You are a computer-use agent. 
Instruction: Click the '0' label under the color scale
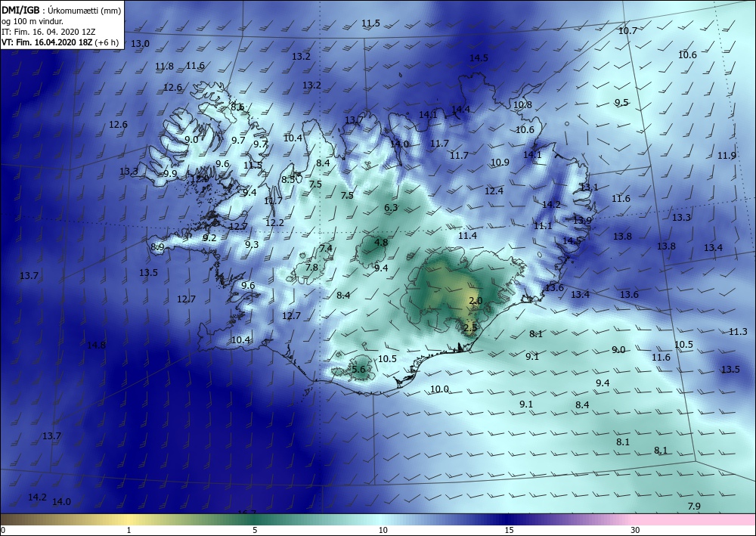click(3, 530)
